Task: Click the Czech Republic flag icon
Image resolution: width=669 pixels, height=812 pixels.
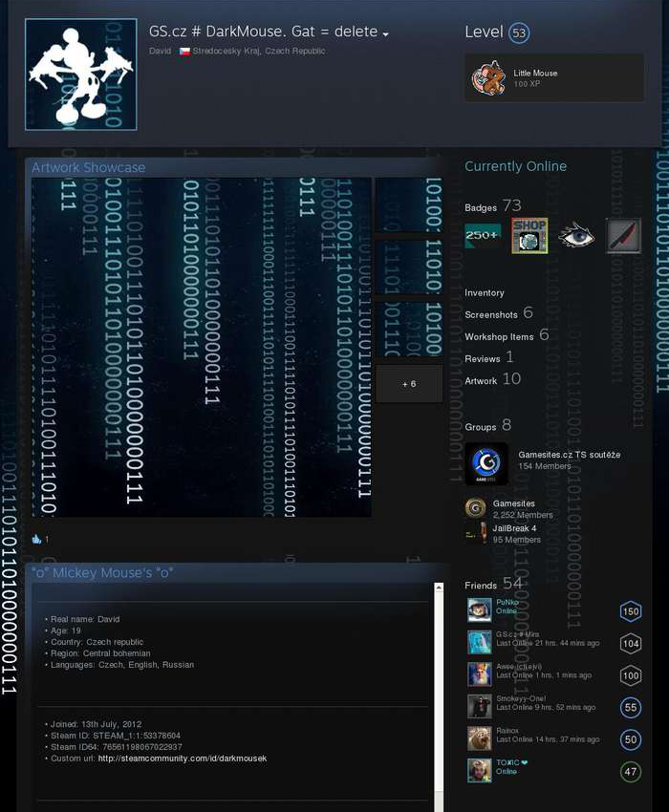Action: click(x=184, y=52)
